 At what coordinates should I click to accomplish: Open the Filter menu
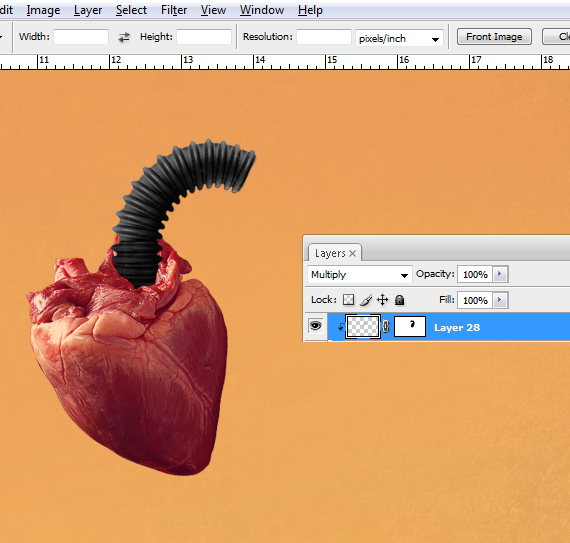(174, 10)
